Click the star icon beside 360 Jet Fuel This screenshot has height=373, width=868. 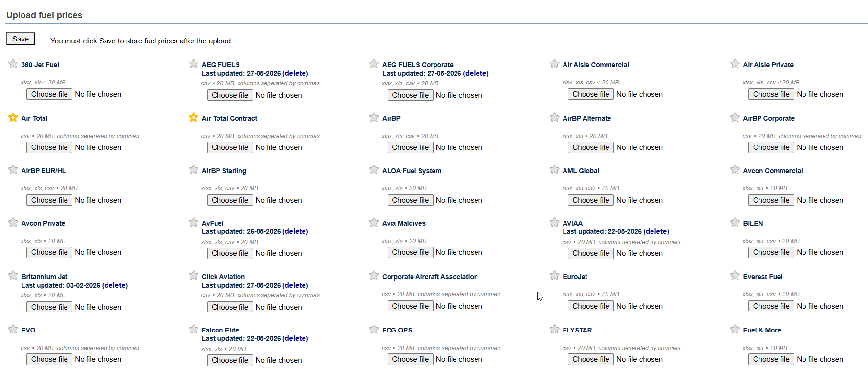point(13,64)
